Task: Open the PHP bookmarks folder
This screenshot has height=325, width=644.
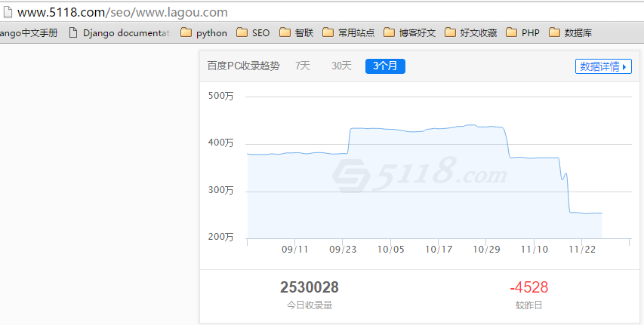Action: click(x=522, y=32)
